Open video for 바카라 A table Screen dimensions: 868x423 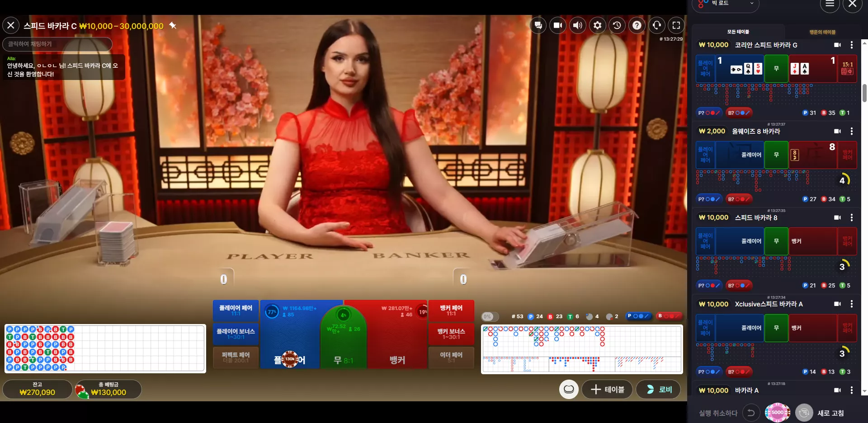click(837, 390)
